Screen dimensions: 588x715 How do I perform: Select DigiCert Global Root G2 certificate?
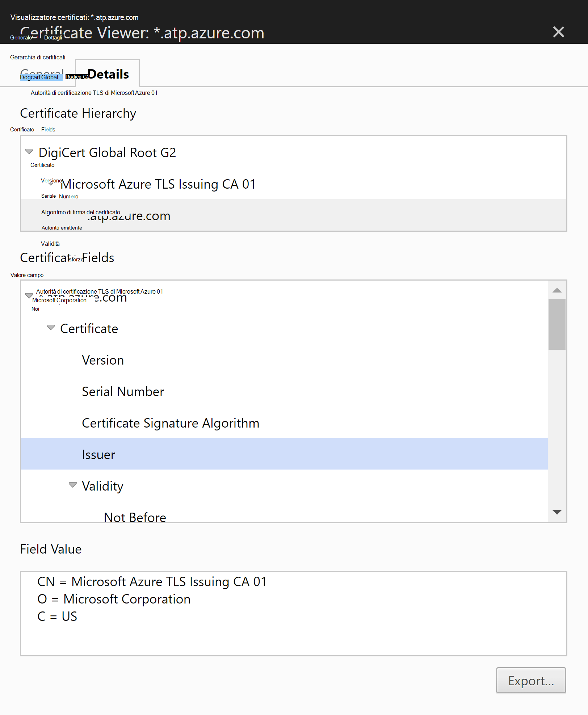[x=107, y=152]
